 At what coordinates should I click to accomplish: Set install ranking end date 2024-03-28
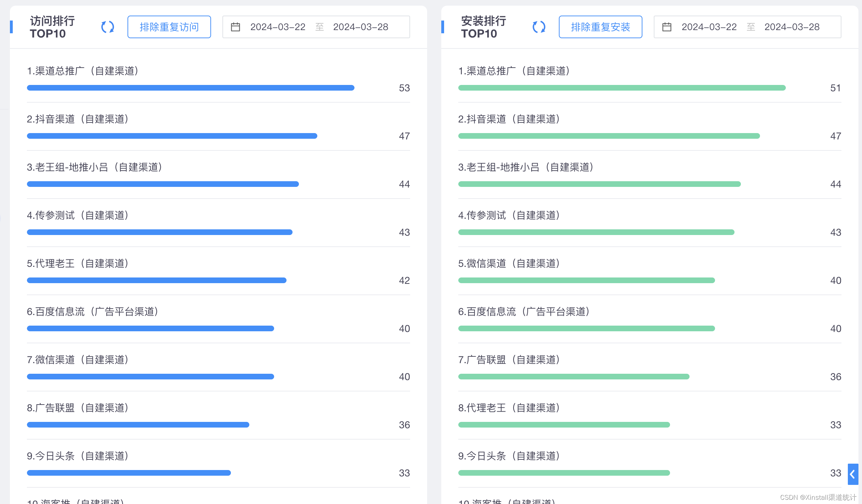[792, 27]
